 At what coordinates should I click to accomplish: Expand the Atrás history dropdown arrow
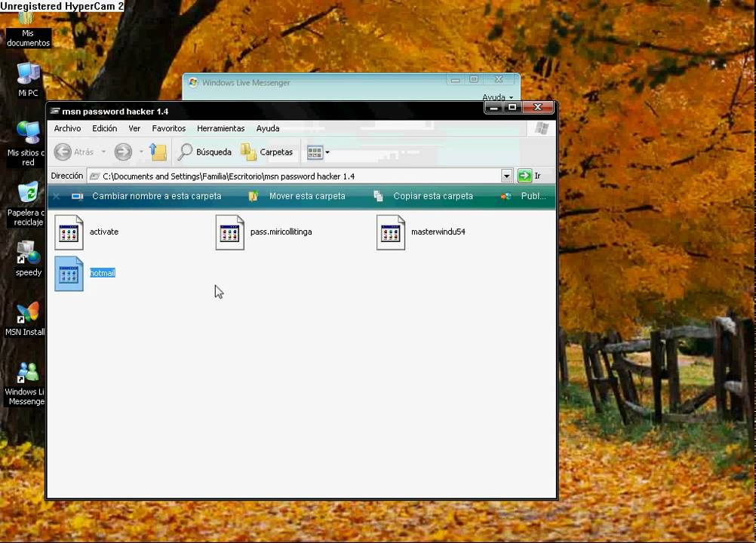coord(103,152)
